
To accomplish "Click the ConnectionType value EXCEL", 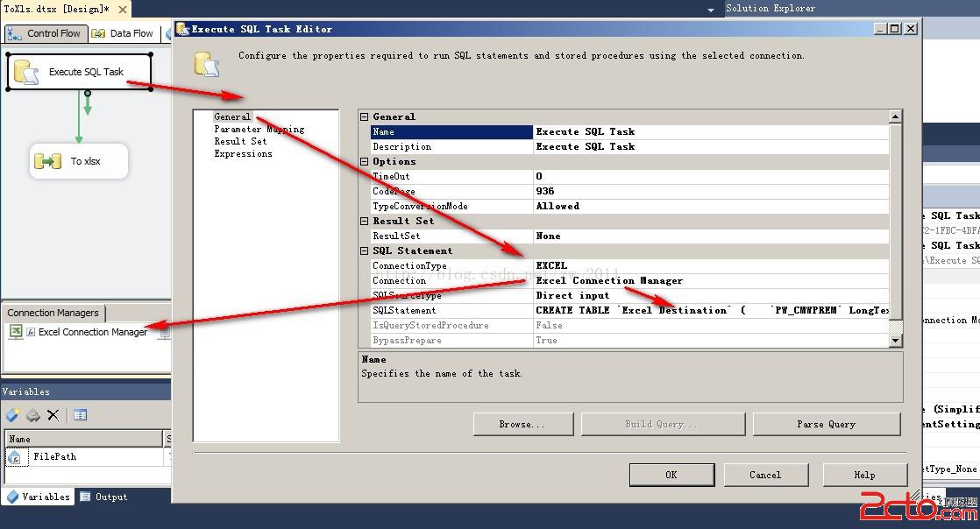I will 711,265.
